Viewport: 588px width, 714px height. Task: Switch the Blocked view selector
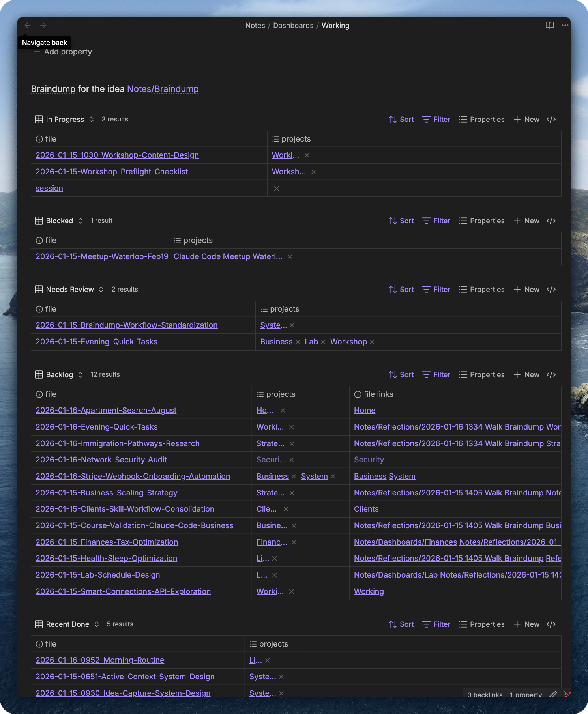click(59, 221)
